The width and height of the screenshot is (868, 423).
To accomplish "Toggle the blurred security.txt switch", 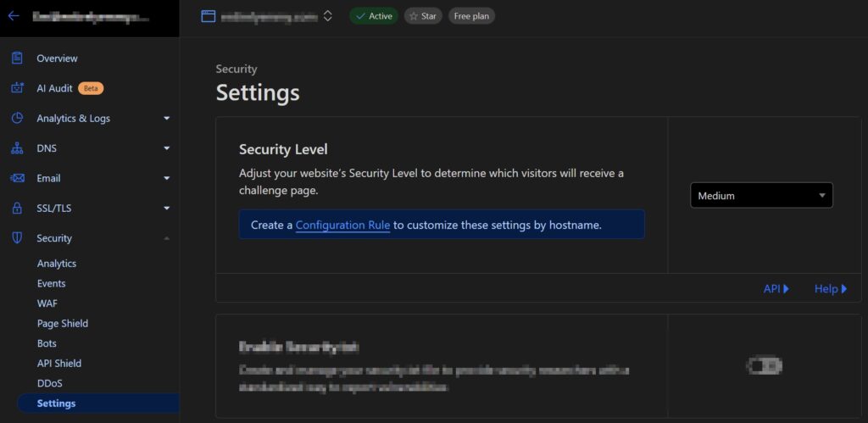I will point(765,366).
